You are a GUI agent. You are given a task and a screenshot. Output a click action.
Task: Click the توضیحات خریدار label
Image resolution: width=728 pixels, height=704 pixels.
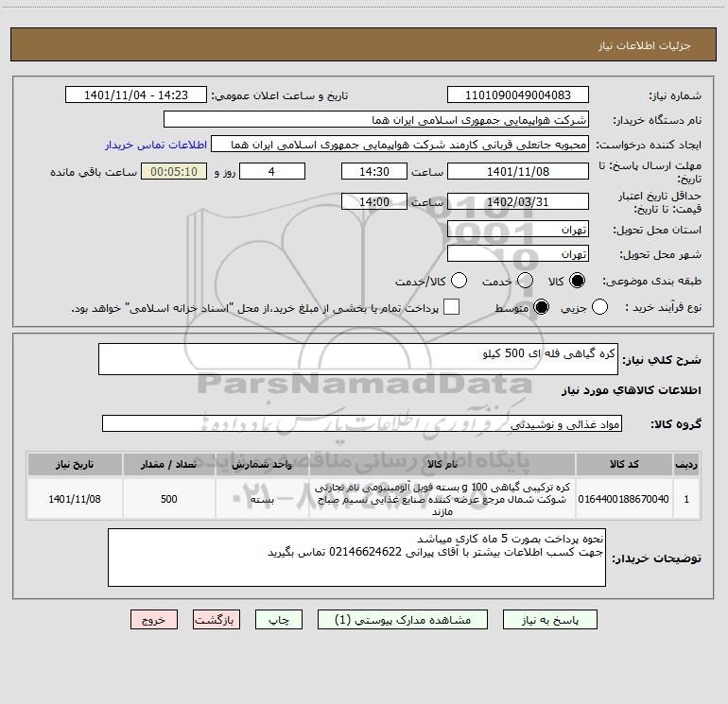click(x=656, y=558)
